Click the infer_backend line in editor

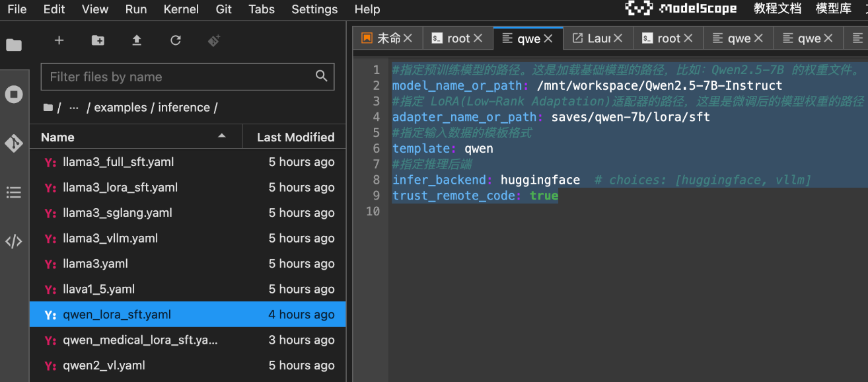(602, 180)
